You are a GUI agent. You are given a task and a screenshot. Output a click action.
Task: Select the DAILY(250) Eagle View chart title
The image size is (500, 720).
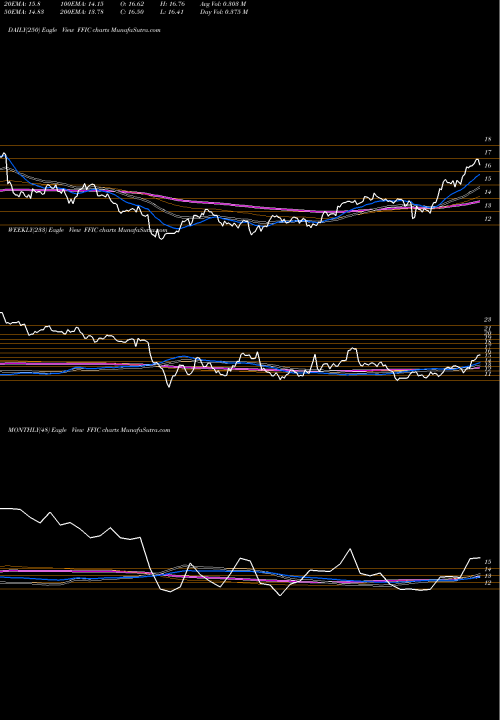pyautogui.click(x=84, y=30)
